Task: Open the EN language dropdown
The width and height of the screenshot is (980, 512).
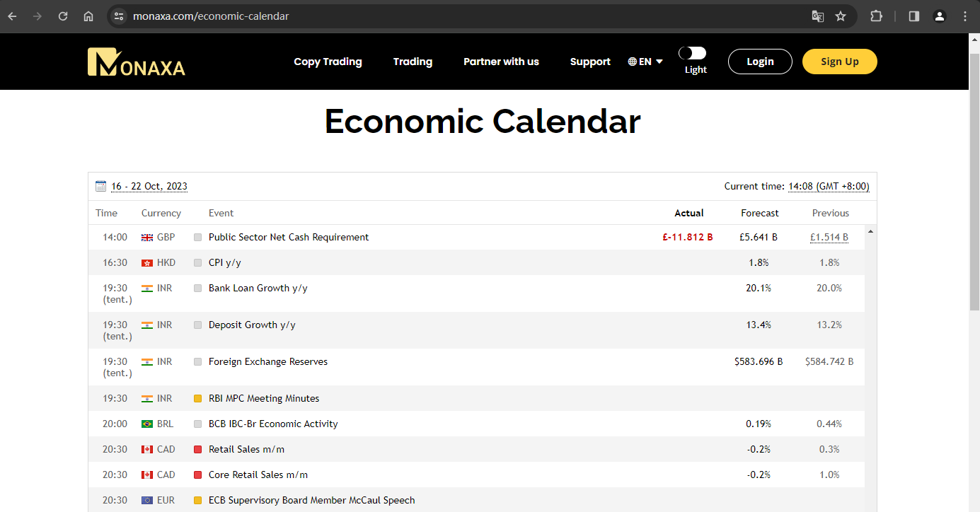Action: pos(645,62)
